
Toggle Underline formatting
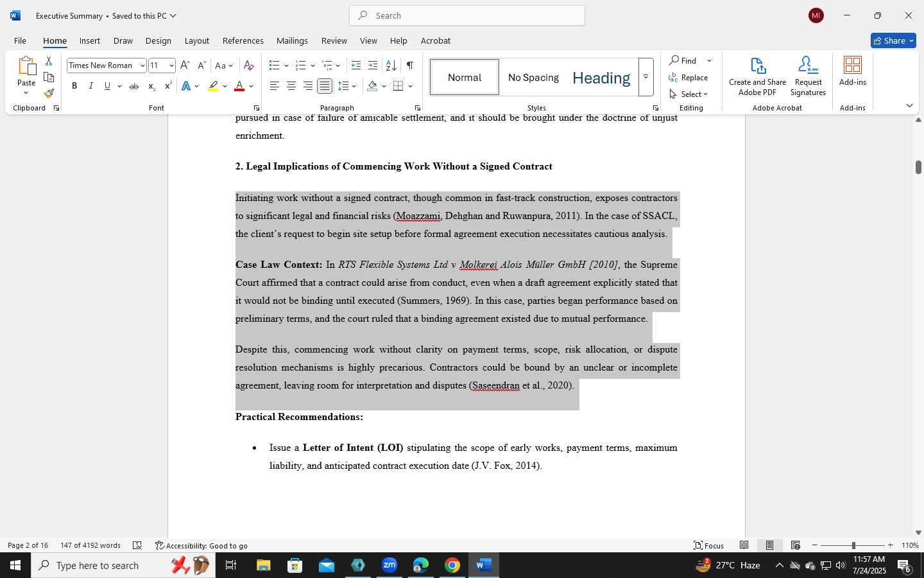108,86
